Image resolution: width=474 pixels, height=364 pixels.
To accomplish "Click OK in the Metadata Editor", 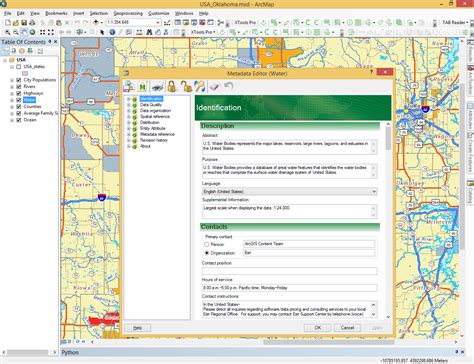I will click(317, 328).
